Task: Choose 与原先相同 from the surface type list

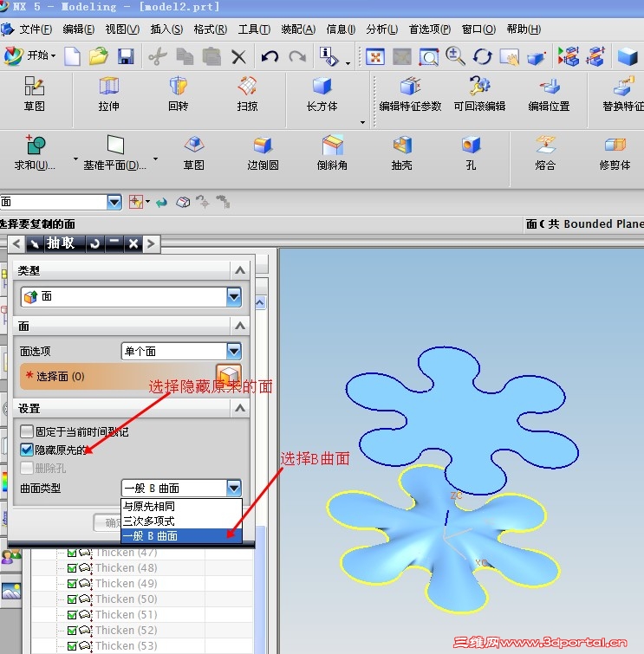Action: (181, 507)
